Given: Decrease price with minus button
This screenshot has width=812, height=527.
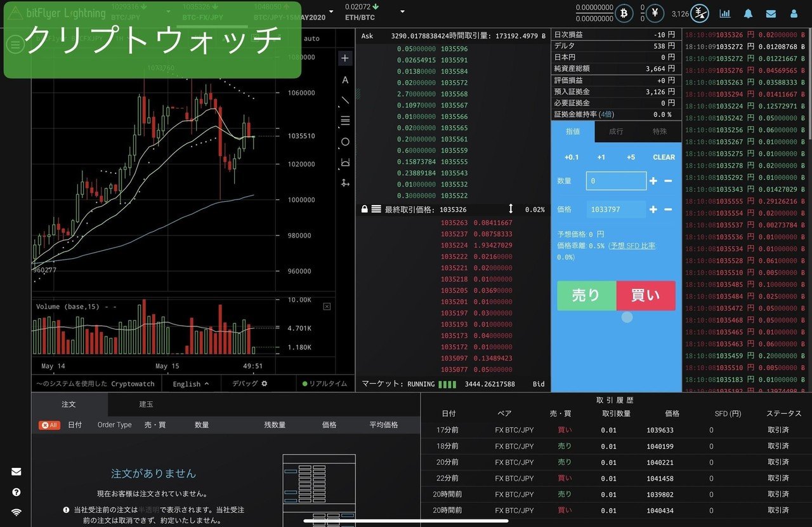Looking at the screenshot, I should pos(668,209).
